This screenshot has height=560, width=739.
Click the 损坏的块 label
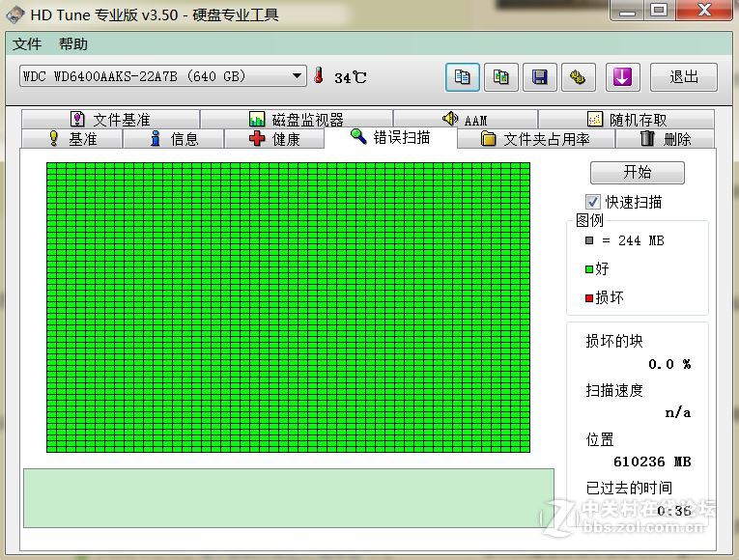614,341
